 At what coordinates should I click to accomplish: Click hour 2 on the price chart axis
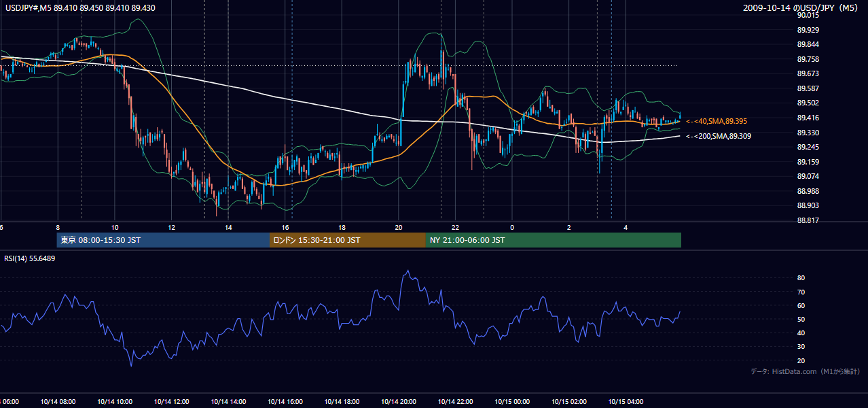569,227
